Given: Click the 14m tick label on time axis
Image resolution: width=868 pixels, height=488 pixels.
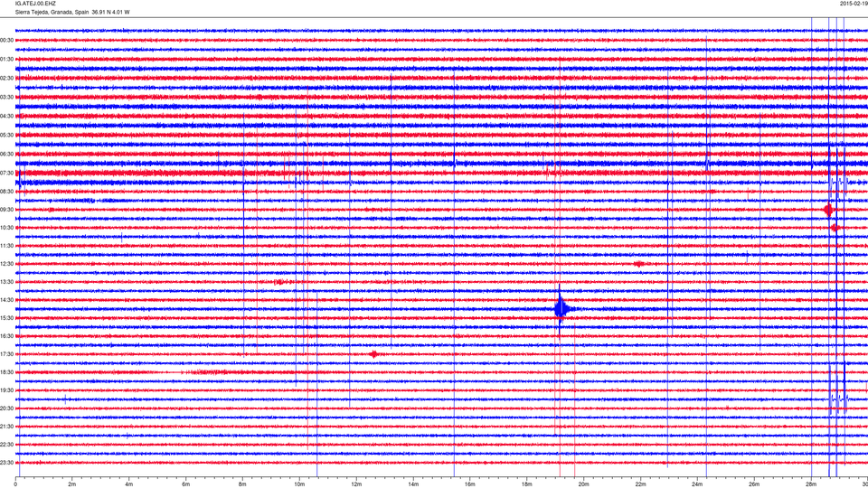Looking at the screenshot, I should click(413, 484).
